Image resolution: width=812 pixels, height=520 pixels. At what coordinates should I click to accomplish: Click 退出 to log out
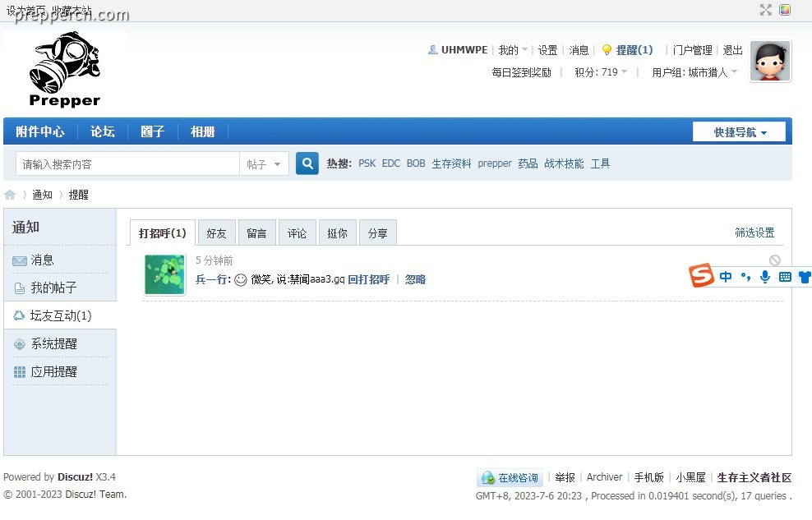point(732,49)
